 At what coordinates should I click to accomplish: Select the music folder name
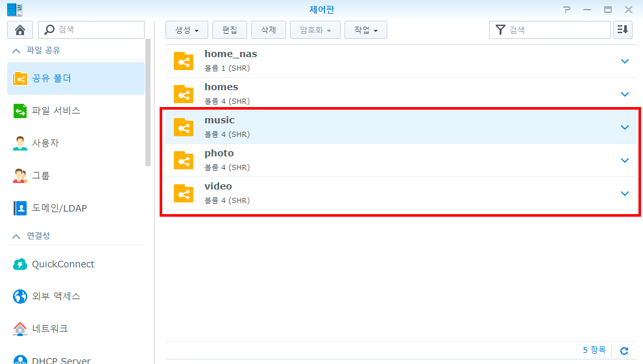220,120
